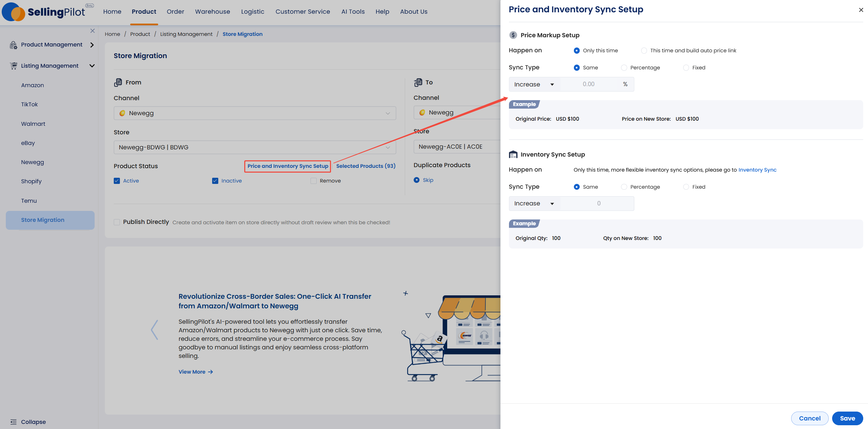Select Skip for duplicate products

click(416, 180)
